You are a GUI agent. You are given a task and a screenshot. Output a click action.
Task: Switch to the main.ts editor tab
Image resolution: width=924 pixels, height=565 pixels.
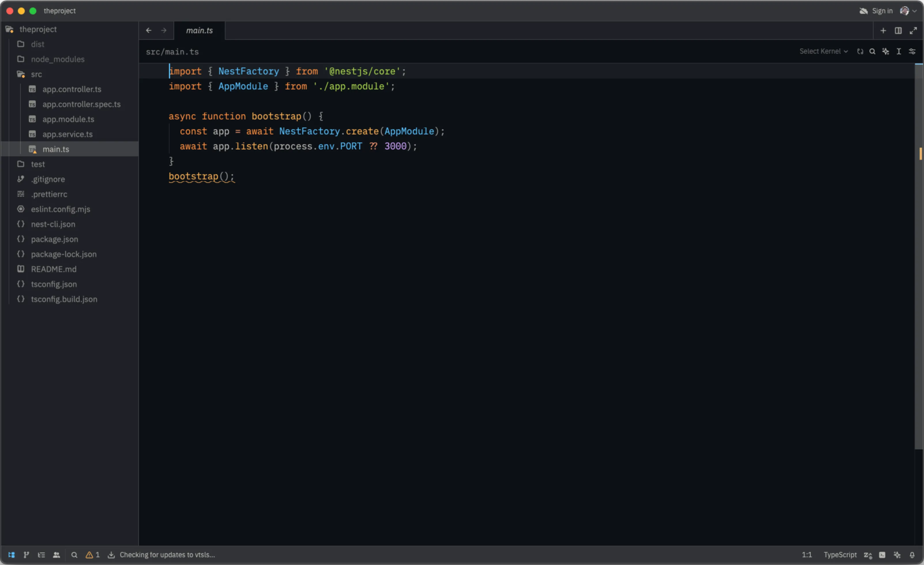click(199, 30)
